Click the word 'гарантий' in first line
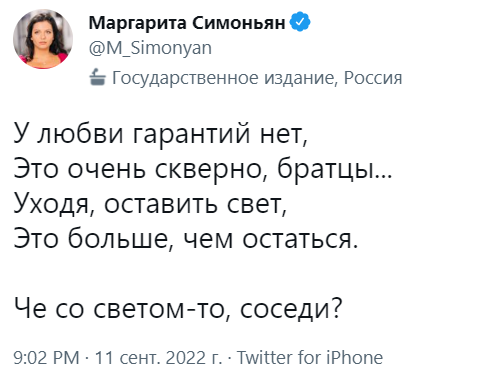The height and width of the screenshot is (379, 498). pyautogui.click(x=191, y=135)
